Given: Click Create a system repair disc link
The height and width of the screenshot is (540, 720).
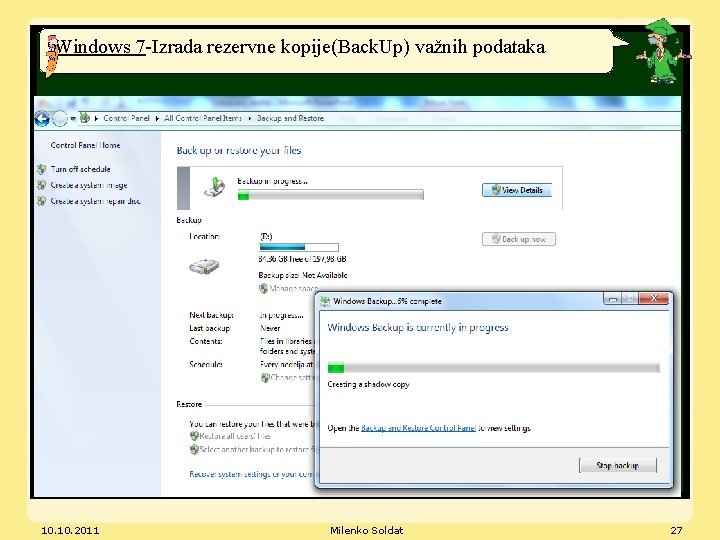Looking at the screenshot, I should 96,201.
